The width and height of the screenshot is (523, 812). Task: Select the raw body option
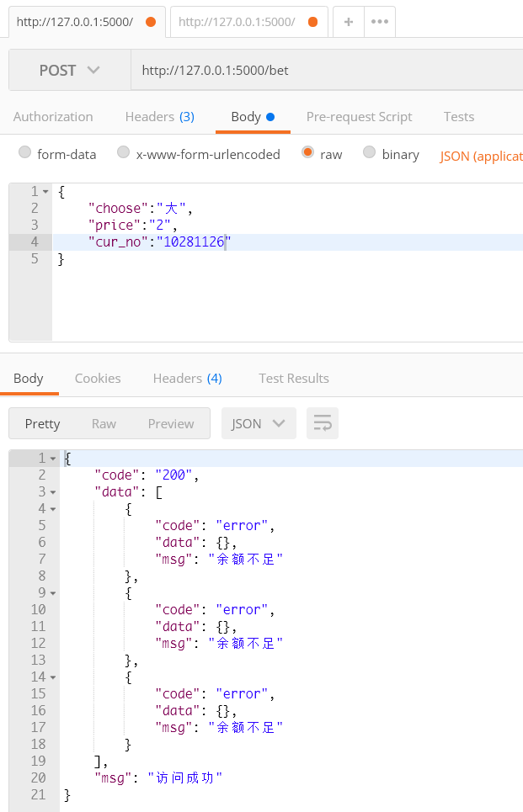(307, 153)
